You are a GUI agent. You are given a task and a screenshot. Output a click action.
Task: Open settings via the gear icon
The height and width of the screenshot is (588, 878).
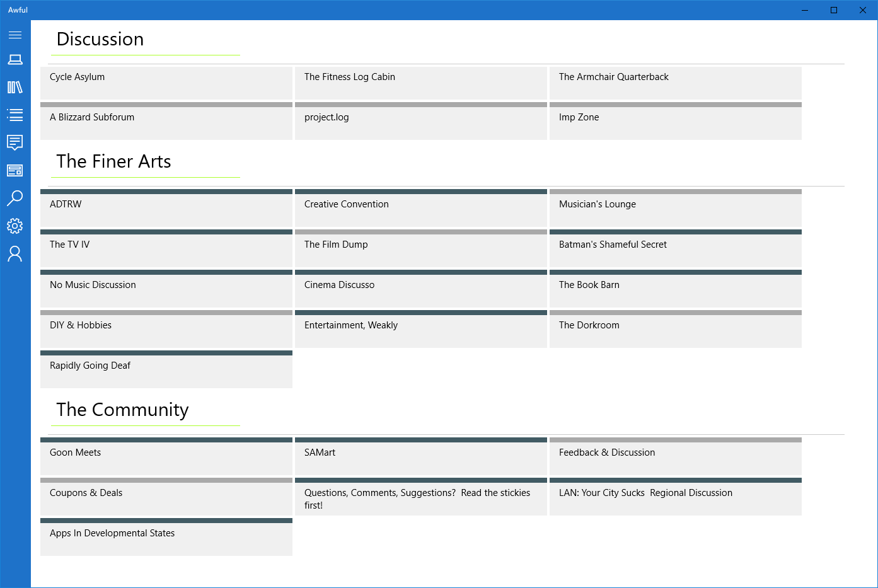pyautogui.click(x=15, y=226)
